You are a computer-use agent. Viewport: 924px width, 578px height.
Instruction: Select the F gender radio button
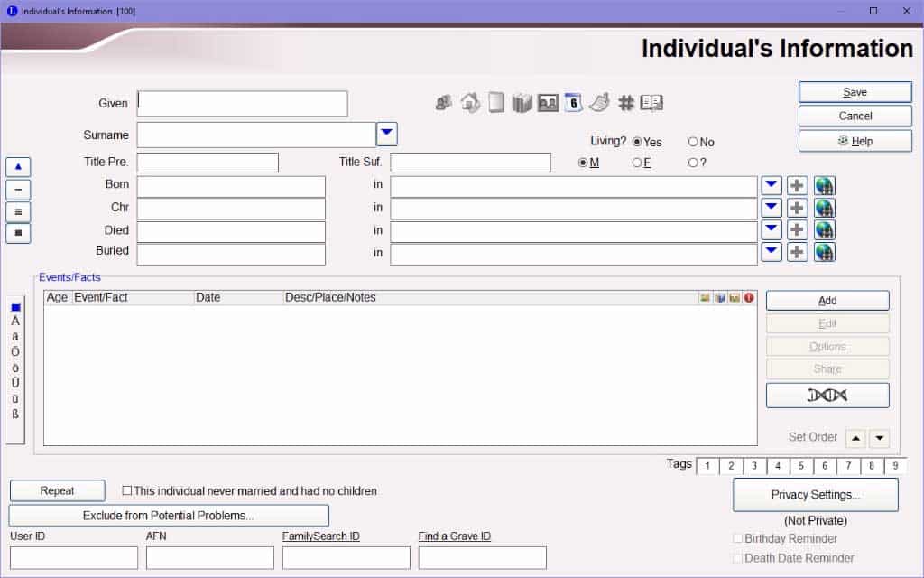(x=637, y=163)
